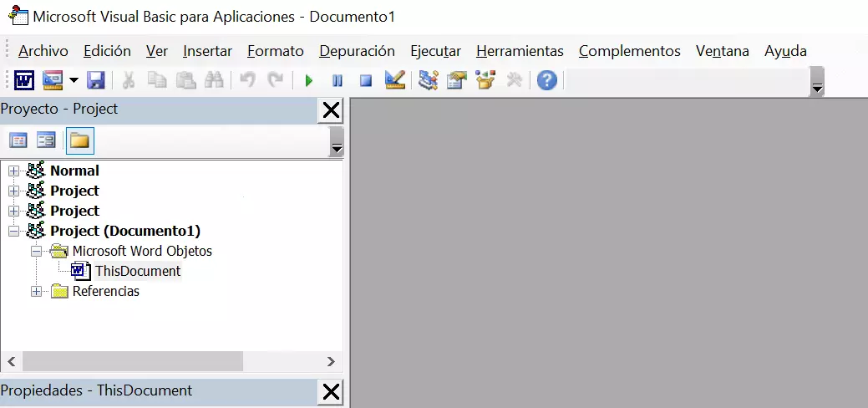Click the Reset stop square icon
The width and height of the screenshot is (868, 408).
(365, 81)
